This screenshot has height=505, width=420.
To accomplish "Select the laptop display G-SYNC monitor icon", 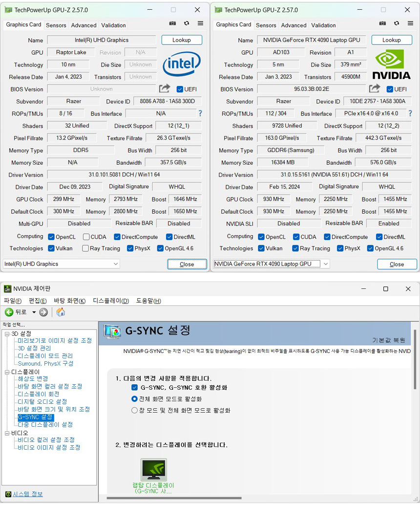I will [x=153, y=470].
